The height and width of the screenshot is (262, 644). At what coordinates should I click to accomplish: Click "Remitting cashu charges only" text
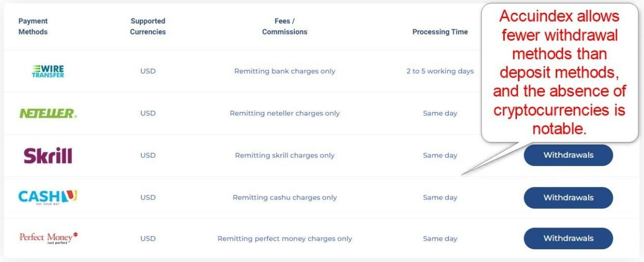pyautogui.click(x=285, y=198)
